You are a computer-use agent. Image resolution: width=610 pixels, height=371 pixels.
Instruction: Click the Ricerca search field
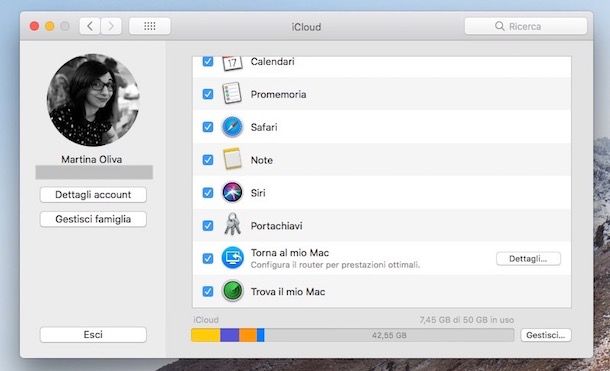point(526,26)
